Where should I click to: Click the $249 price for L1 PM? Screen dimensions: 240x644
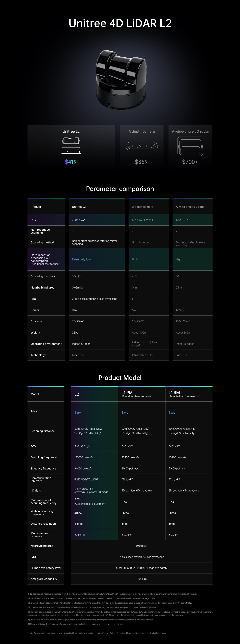pos(125,413)
